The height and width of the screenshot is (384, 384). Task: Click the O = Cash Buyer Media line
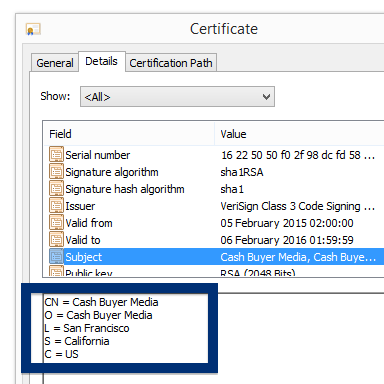click(x=98, y=315)
